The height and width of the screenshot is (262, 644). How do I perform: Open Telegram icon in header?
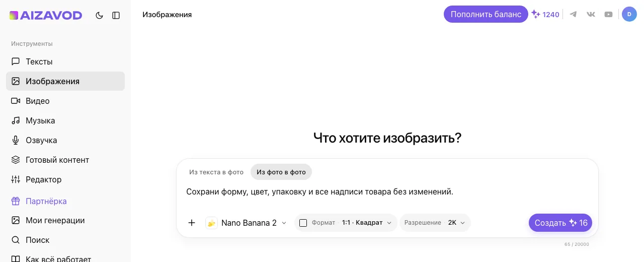[x=573, y=14]
